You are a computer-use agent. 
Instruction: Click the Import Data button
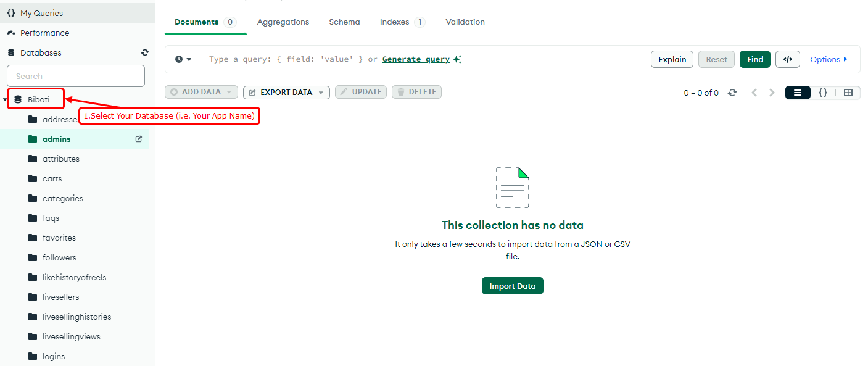point(512,285)
